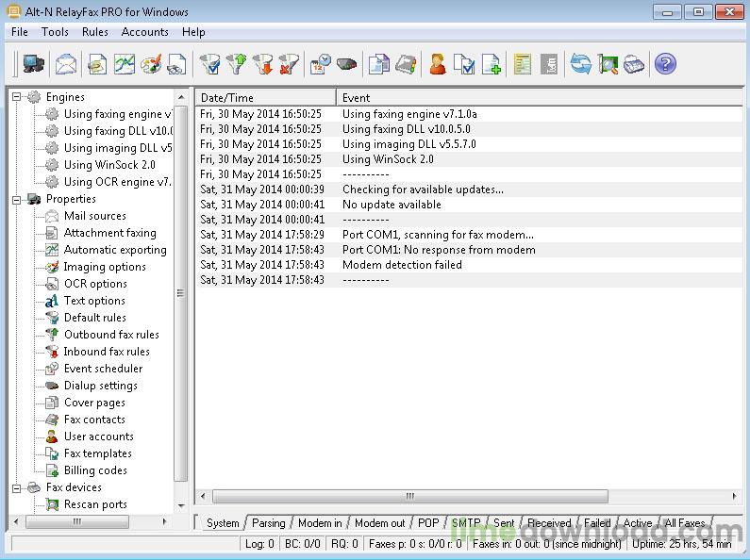Click the blue refresh arrows toolbar icon
The width and height of the screenshot is (750, 560).
[581, 64]
